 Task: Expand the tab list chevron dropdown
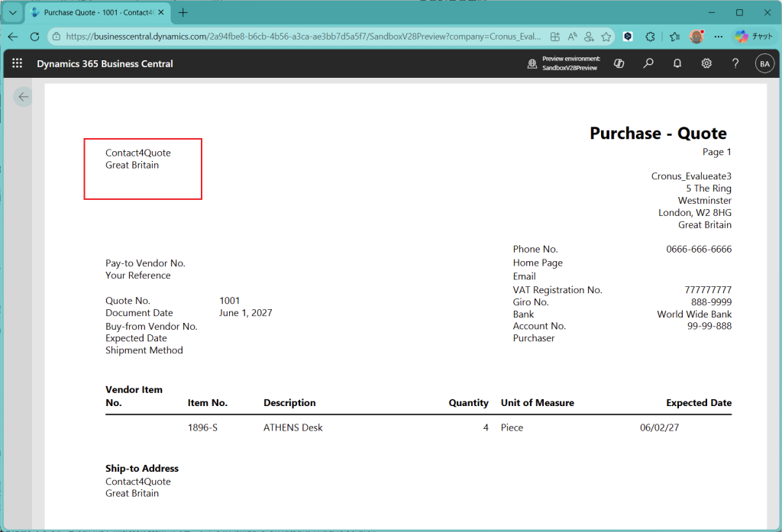[x=12, y=12]
